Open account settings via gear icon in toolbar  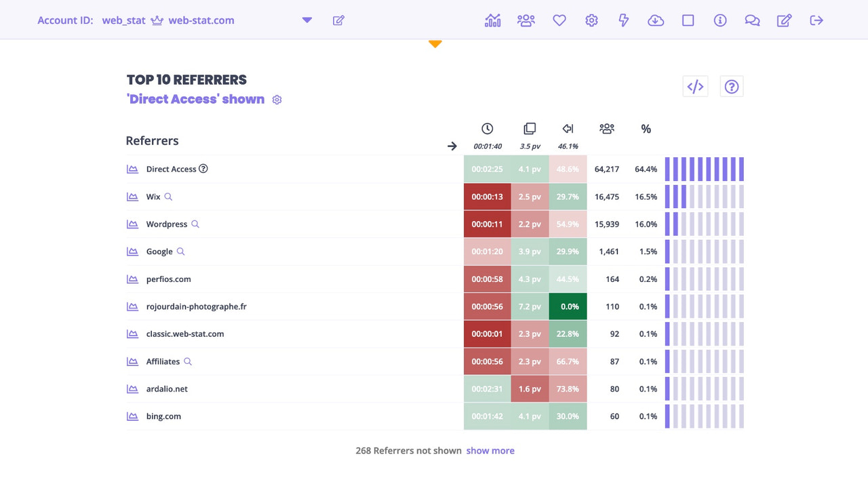tap(591, 20)
